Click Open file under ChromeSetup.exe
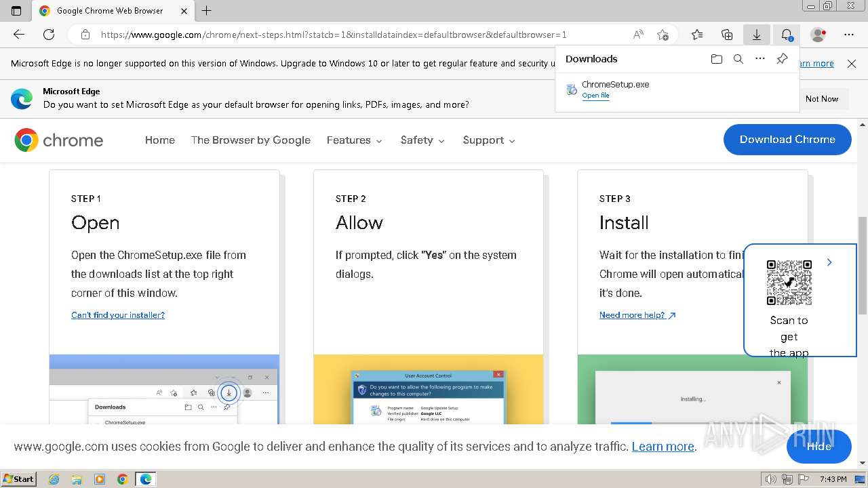 pos(595,96)
